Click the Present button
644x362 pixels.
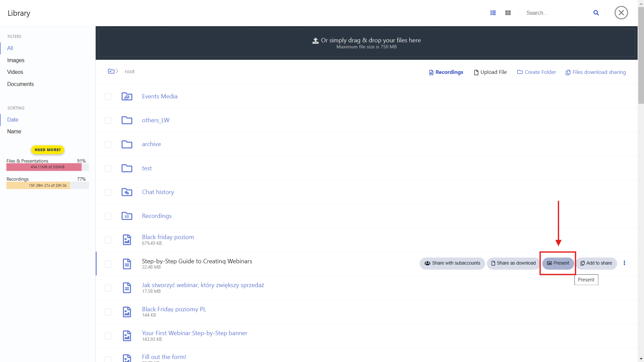[x=558, y=263]
